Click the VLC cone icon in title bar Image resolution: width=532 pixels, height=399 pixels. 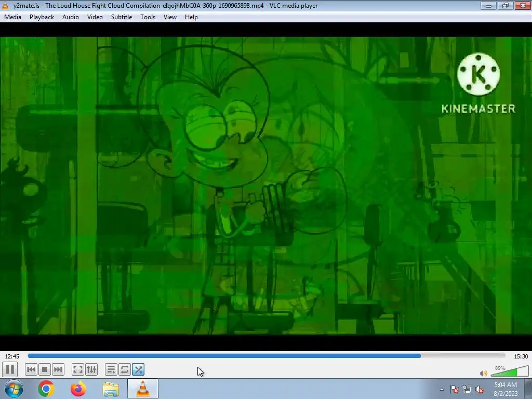click(5, 5)
